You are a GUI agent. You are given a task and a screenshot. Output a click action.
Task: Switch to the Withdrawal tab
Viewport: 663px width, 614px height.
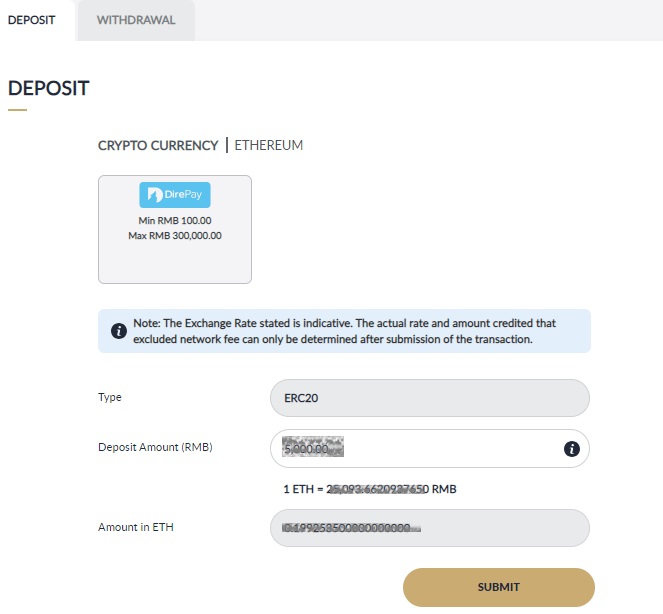[x=136, y=20]
